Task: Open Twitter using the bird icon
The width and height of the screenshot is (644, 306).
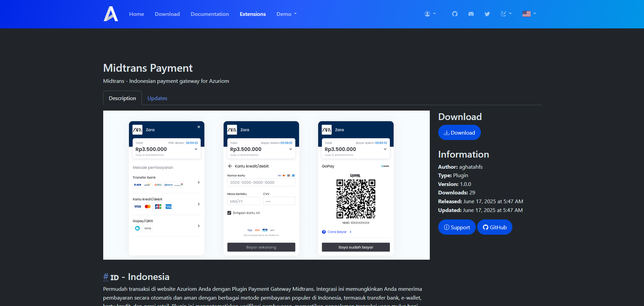Action: coord(487,14)
